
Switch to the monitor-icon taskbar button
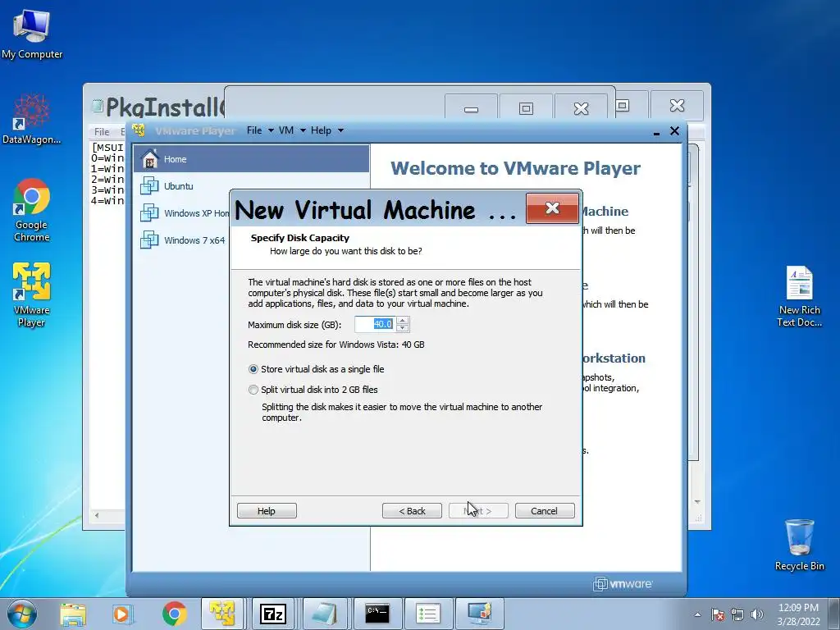pyautogui.click(x=479, y=614)
